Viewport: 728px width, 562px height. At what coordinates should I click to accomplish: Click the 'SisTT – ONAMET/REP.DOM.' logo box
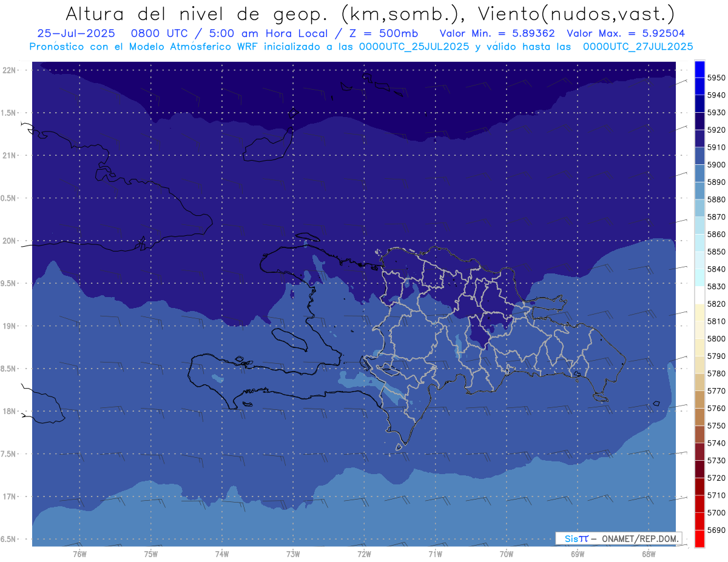coord(618,538)
